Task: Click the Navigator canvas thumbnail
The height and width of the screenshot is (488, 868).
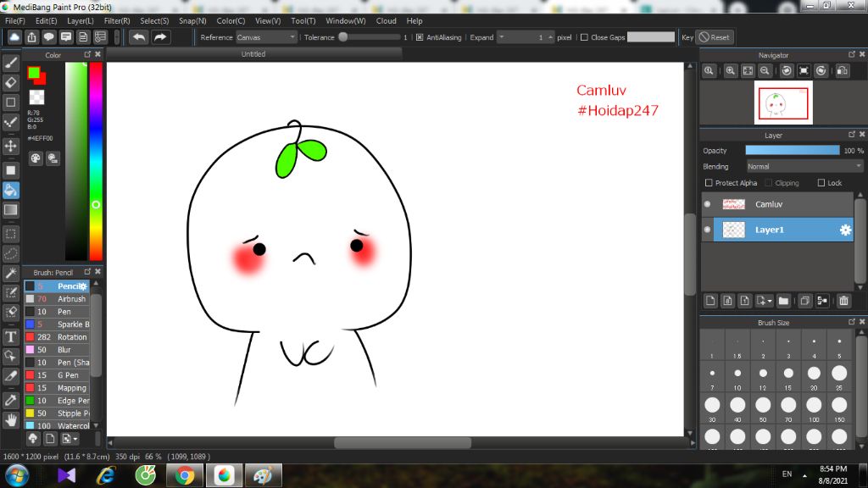Action: coord(783,103)
